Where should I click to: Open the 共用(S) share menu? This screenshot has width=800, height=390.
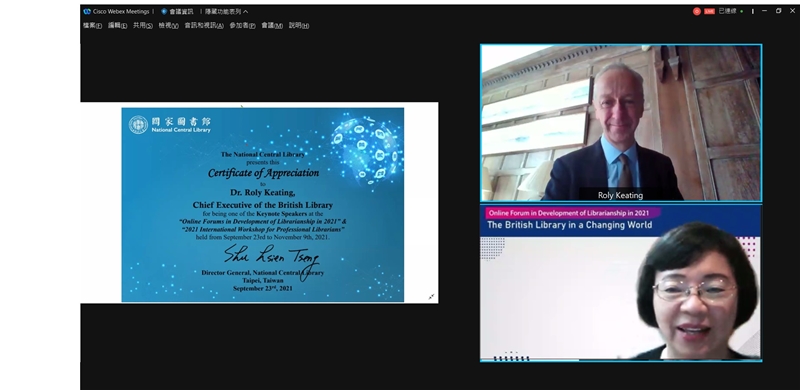pyautogui.click(x=143, y=26)
